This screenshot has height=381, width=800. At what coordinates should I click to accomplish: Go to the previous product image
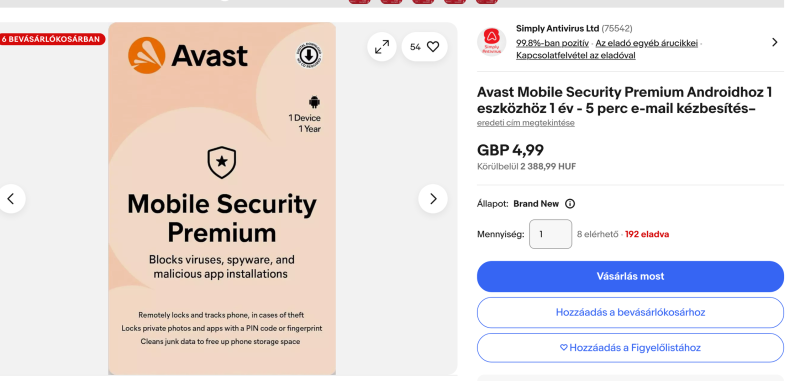[11, 198]
